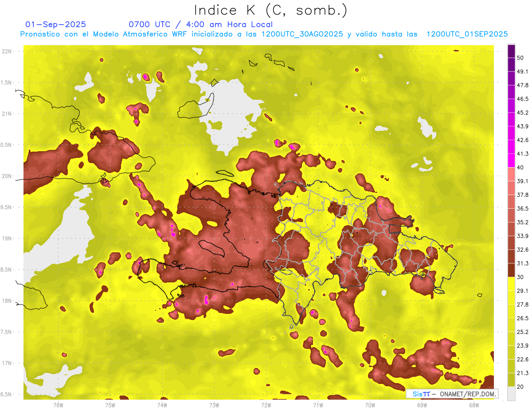Viewport: 532px width, 411px height.
Task: Click the legend value '39.1'
Action: coord(523,181)
